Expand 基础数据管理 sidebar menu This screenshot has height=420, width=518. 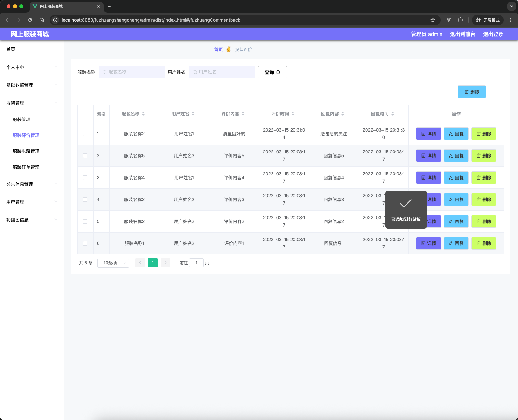click(x=32, y=85)
